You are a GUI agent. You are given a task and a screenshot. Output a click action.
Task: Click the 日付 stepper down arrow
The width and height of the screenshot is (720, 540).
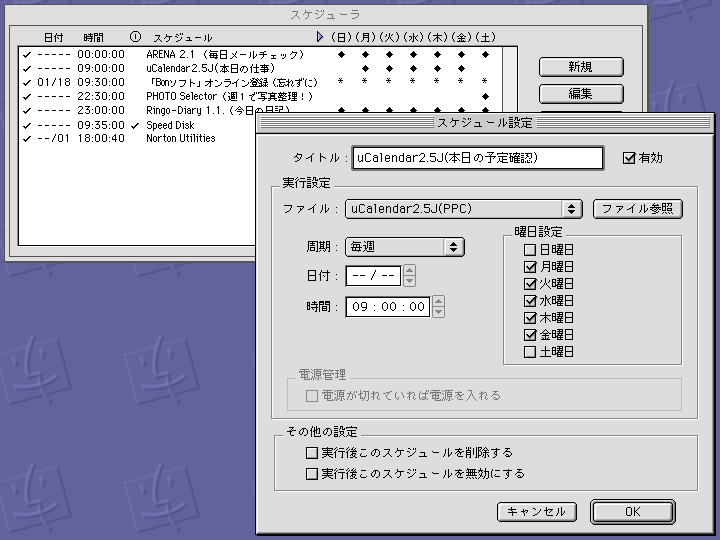tap(410, 281)
